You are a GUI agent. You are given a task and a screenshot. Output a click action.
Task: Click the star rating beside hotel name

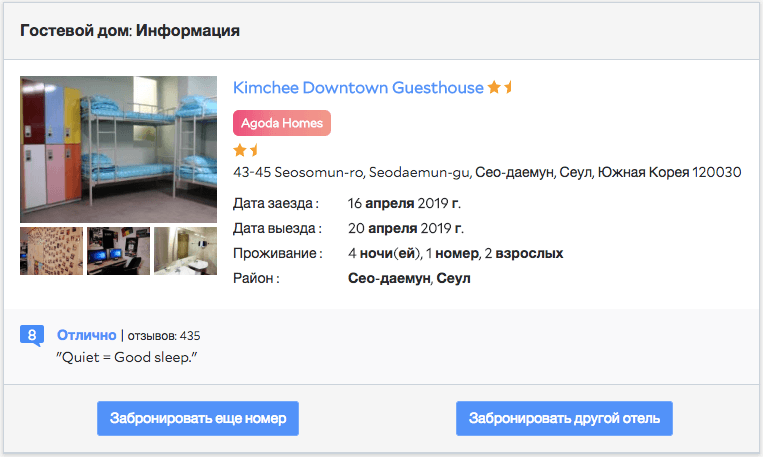click(x=500, y=88)
